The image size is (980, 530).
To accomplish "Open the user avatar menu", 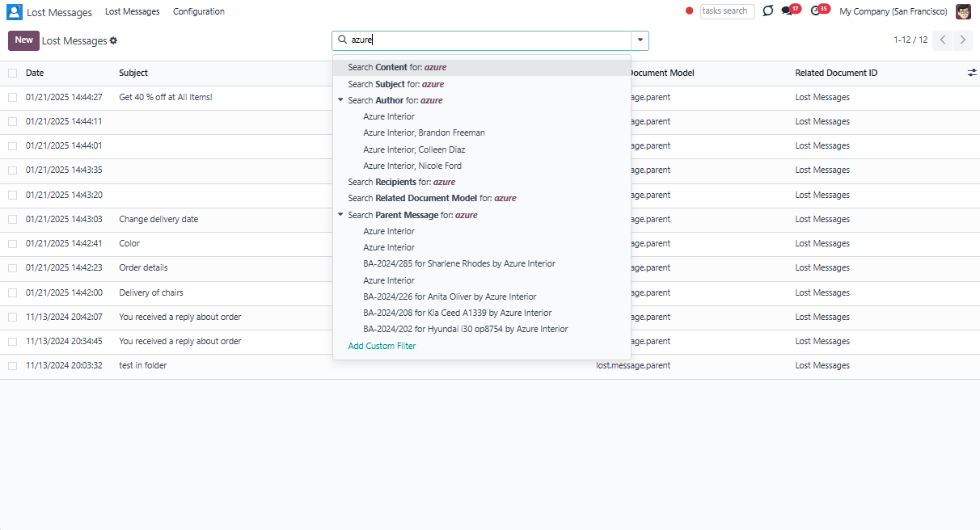I will coord(963,11).
